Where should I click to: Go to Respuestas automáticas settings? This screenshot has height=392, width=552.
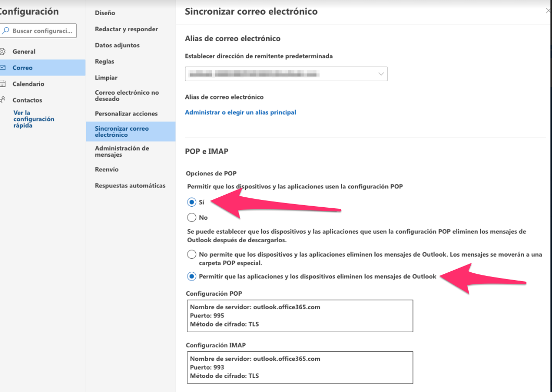[130, 185]
